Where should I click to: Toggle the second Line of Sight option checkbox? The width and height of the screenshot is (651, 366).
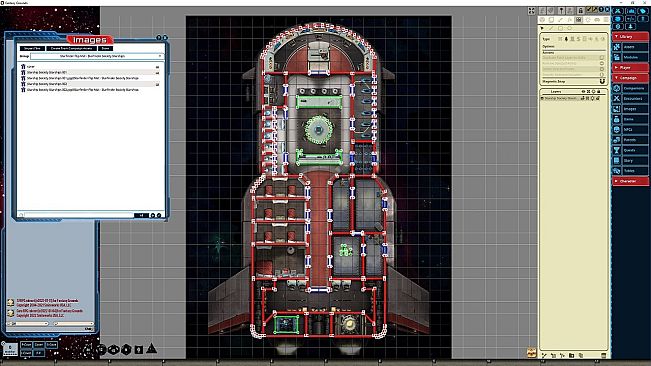point(602,63)
